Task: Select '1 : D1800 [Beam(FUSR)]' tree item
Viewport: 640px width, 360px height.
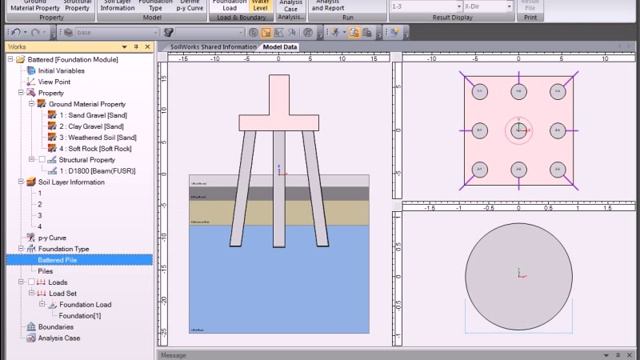Action: coord(98,171)
